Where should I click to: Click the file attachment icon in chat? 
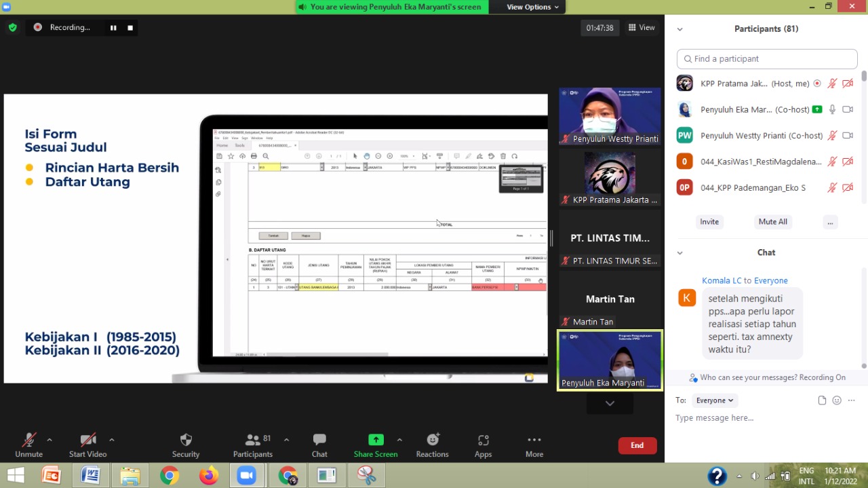point(822,400)
